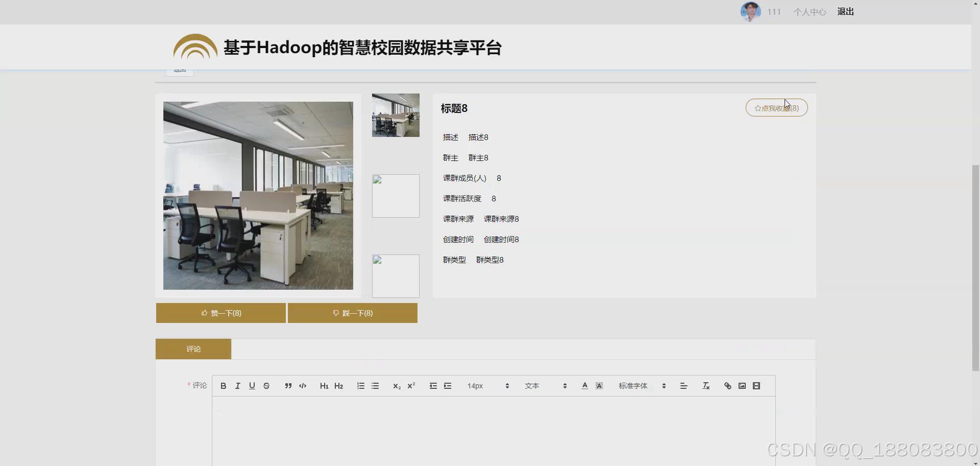This screenshot has height=466, width=980.
Task: Switch to the 评论 comments tab
Action: click(193, 349)
